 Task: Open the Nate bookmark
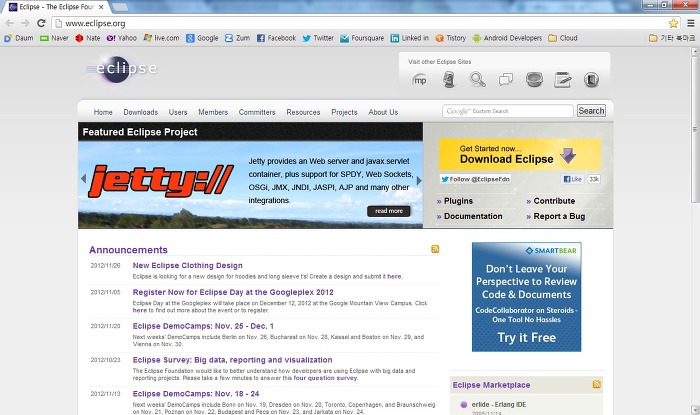(x=88, y=38)
